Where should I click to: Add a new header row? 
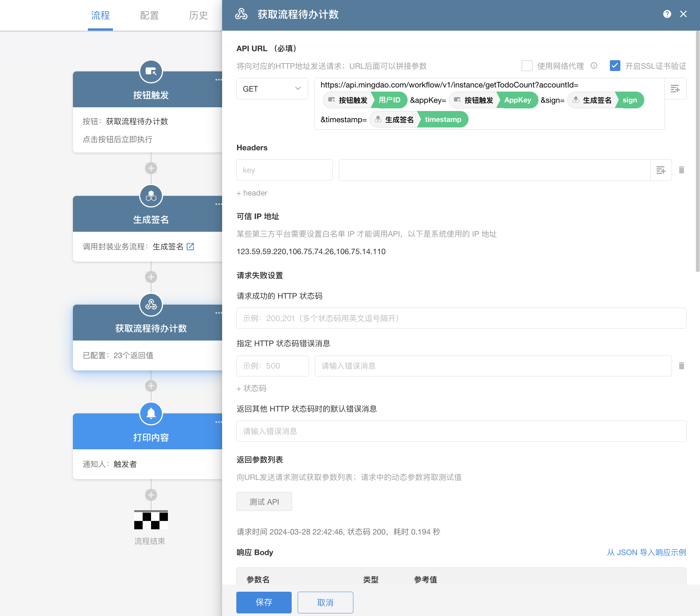coord(252,193)
